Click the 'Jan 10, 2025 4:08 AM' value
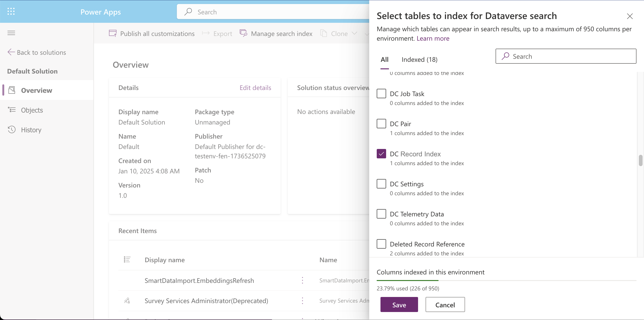The image size is (644, 320). point(149,171)
